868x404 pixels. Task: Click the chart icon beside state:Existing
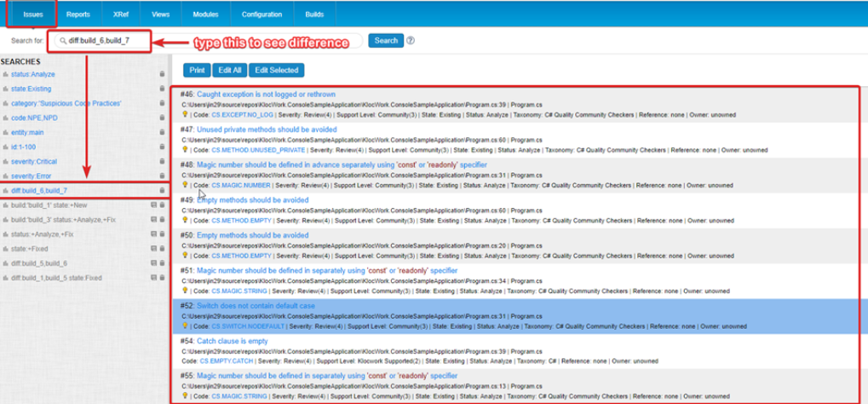[5, 89]
